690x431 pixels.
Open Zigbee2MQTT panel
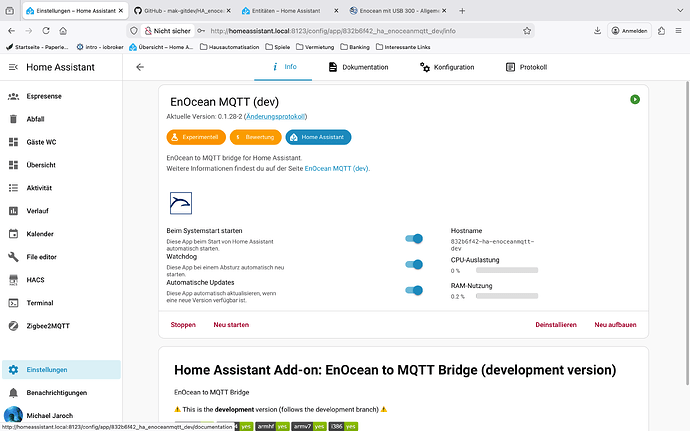pos(61,326)
